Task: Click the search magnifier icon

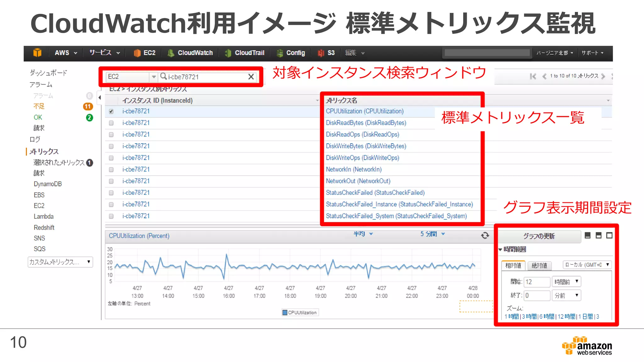Action: (x=164, y=76)
